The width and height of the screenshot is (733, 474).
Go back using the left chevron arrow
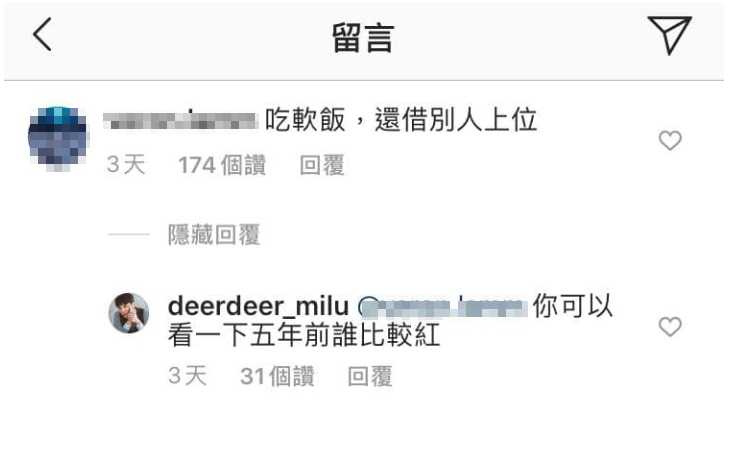[x=42, y=34]
